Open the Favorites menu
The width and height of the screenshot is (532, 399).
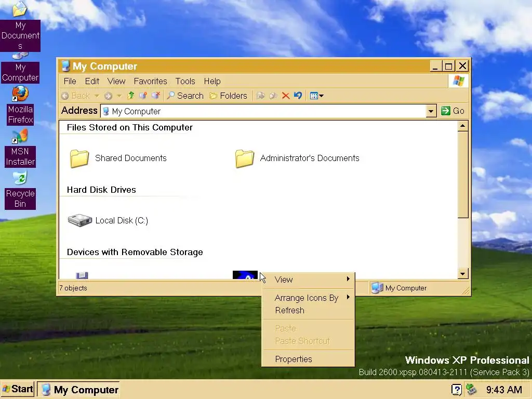150,82
